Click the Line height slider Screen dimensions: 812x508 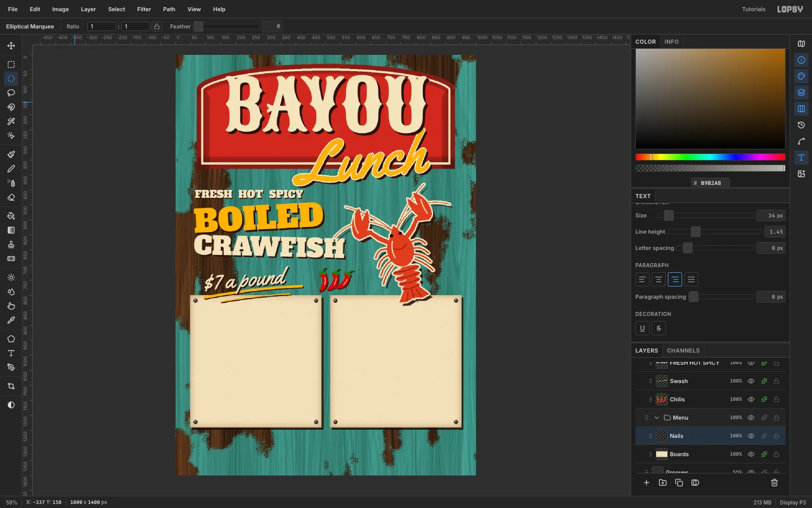pos(715,232)
